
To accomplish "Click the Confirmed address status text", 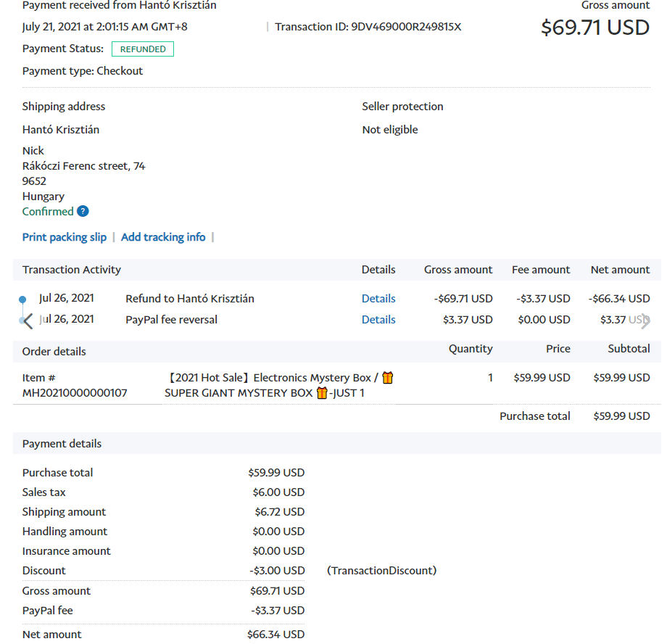I will point(48,212).
